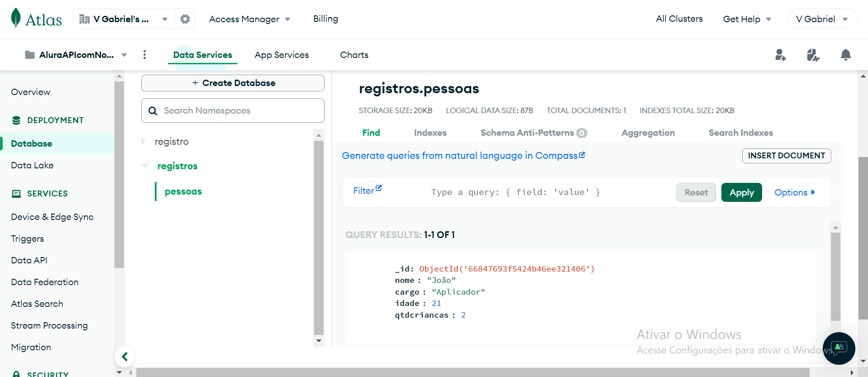Open Stream Processing
Image resolution: width=868 pixels, height=377 pixels.
pos(49,325)
